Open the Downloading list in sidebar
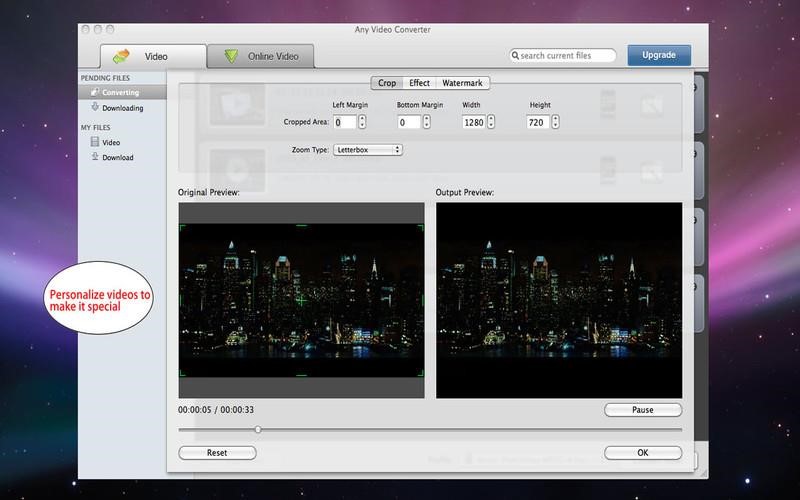Screen dimensions: 800x500 [x=122, y=107]
